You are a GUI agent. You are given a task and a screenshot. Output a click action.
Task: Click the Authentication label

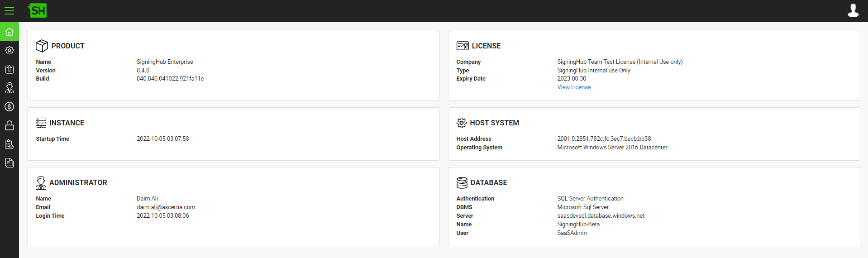(475, 199)
